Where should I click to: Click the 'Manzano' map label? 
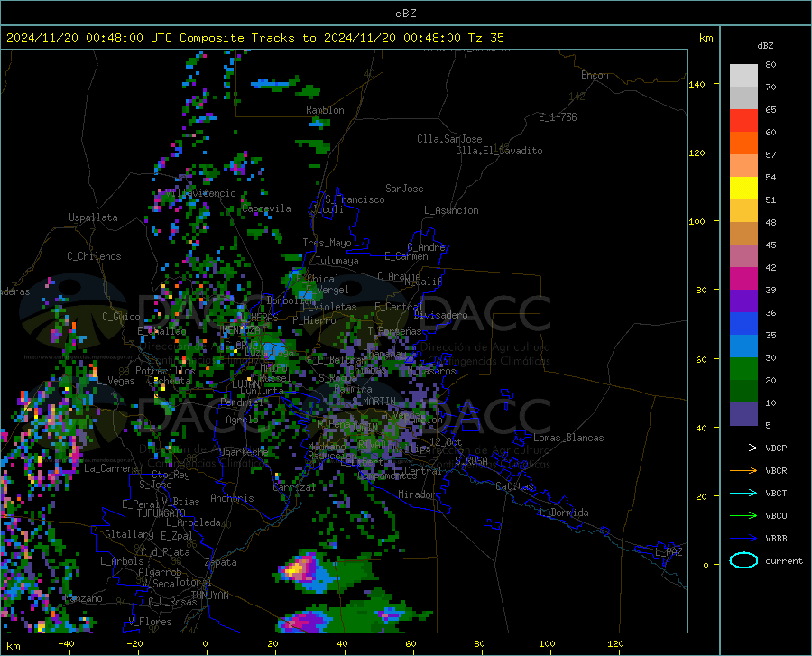(x=84, y=598)
